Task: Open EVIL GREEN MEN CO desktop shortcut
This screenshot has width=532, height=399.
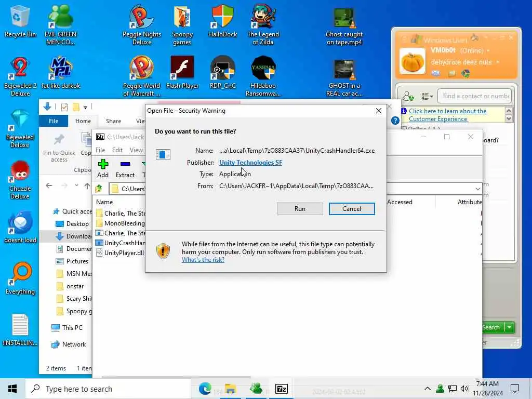Action: click(60, 24)
